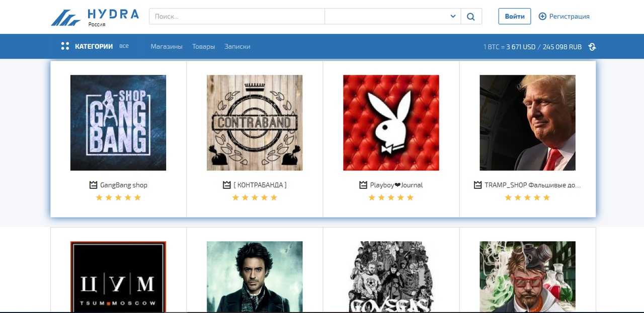The image size is (644, 313).
Task: Click the crown icon next to TRAMP_SHOP
Action: 478,185
